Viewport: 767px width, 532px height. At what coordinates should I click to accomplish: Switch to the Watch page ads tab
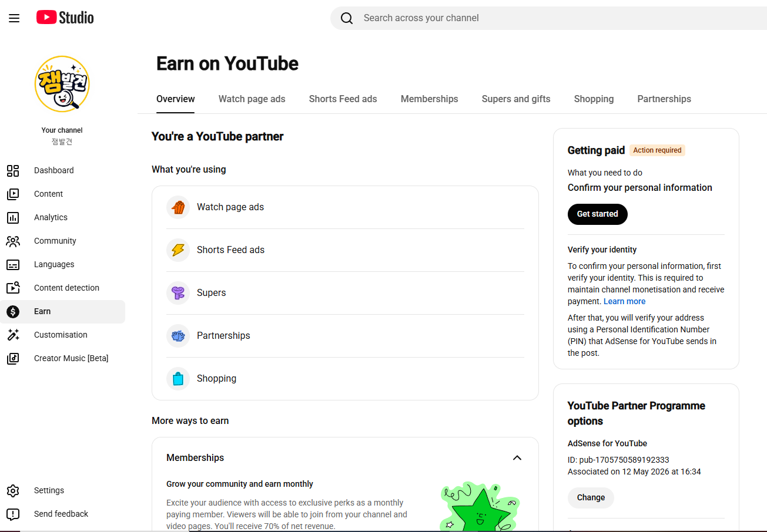(x=252, y=99)
